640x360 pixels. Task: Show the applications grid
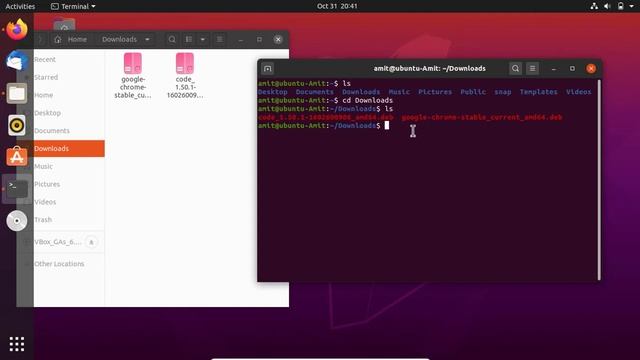tap(17, 344)
